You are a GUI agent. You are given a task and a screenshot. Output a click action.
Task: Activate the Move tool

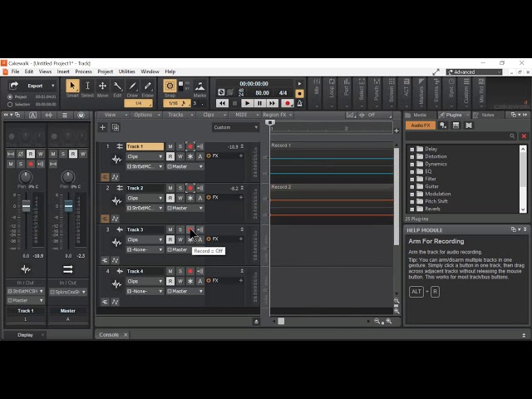[x=102, y=86]
